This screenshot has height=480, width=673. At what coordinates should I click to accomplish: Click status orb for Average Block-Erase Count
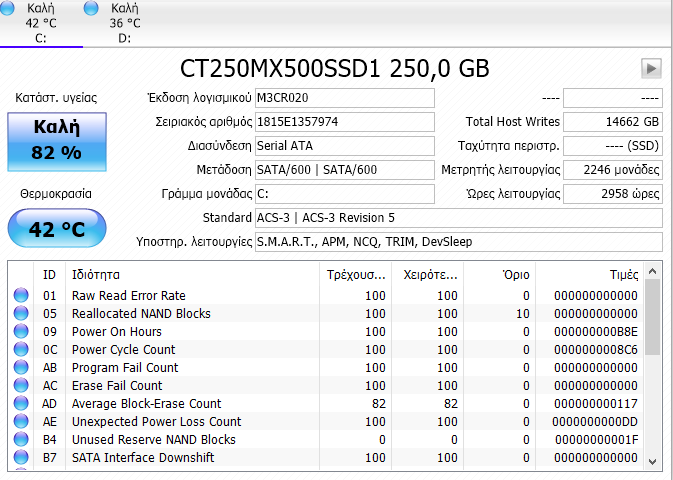[x=21, y=404]
